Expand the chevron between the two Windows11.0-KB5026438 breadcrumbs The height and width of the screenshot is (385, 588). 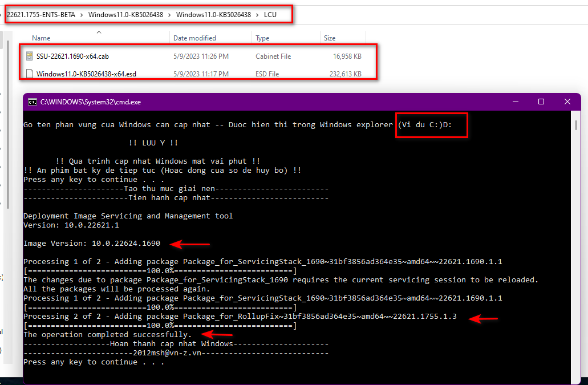[x=169, y=15]
